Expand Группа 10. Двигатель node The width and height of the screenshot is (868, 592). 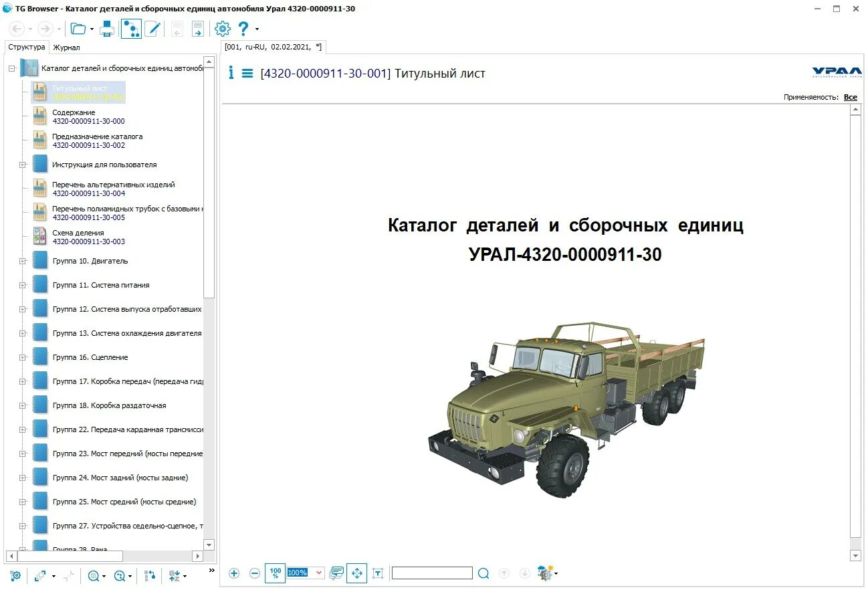click(x=23, y=260)
